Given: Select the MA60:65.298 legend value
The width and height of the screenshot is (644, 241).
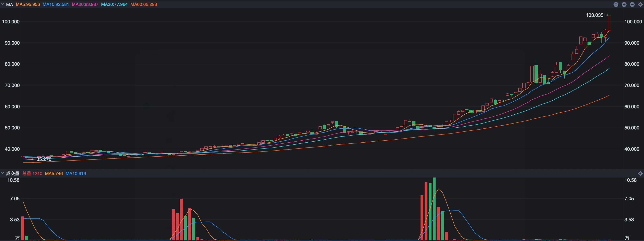Looking at the screenshot, I should tap(143, 4).
